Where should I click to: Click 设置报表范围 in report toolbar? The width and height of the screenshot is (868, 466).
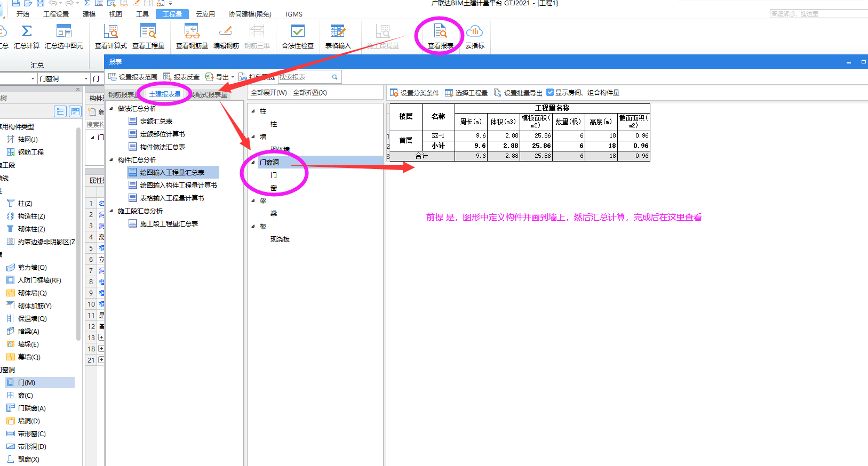133,77
